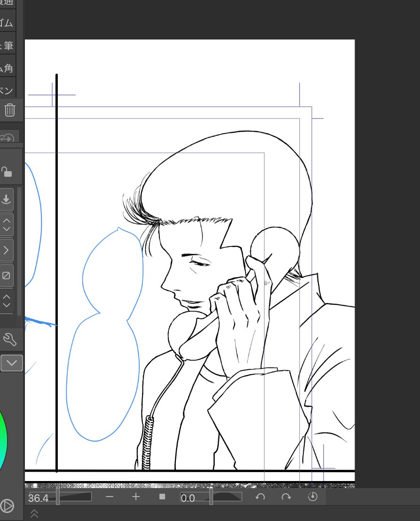The width and height of the screenshot is (420, 521).
Task: Click the right chevron button in left panel
Action: 7,250
